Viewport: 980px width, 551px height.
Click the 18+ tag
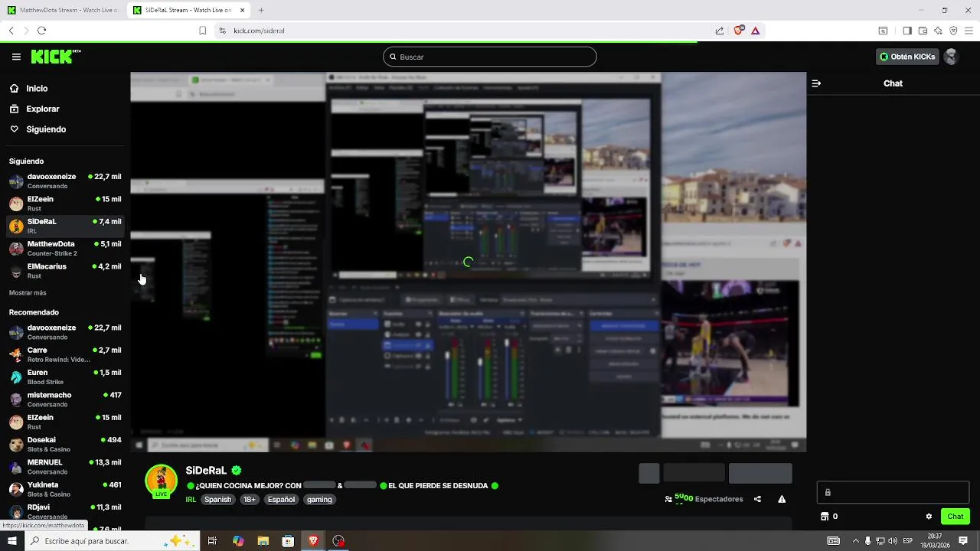250,500
